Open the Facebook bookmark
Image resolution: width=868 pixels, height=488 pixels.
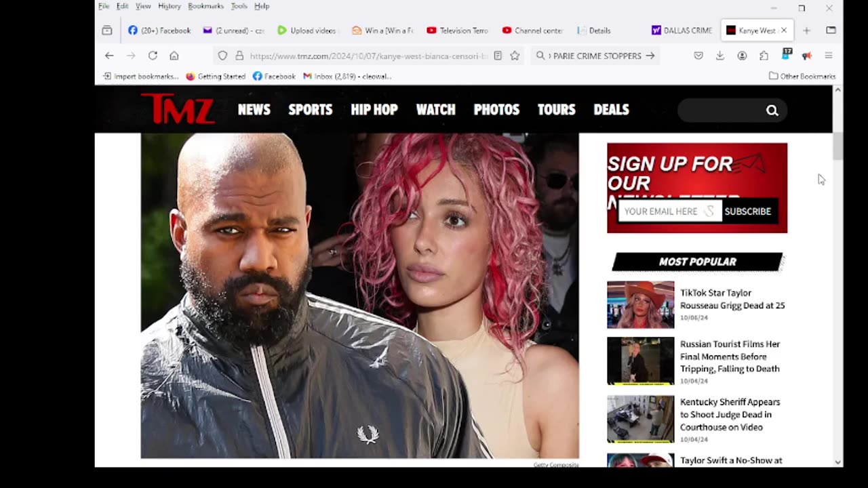coord(274,76)
